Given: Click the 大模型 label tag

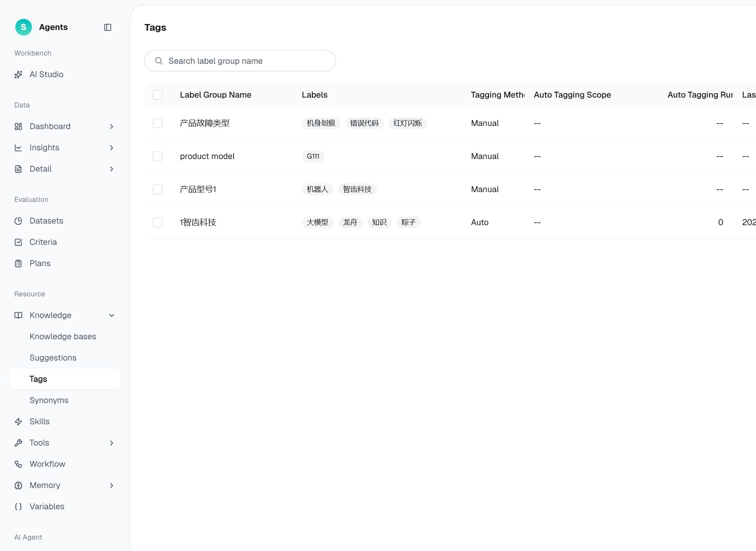Looking at the screenshot, I should click(318, 222).
